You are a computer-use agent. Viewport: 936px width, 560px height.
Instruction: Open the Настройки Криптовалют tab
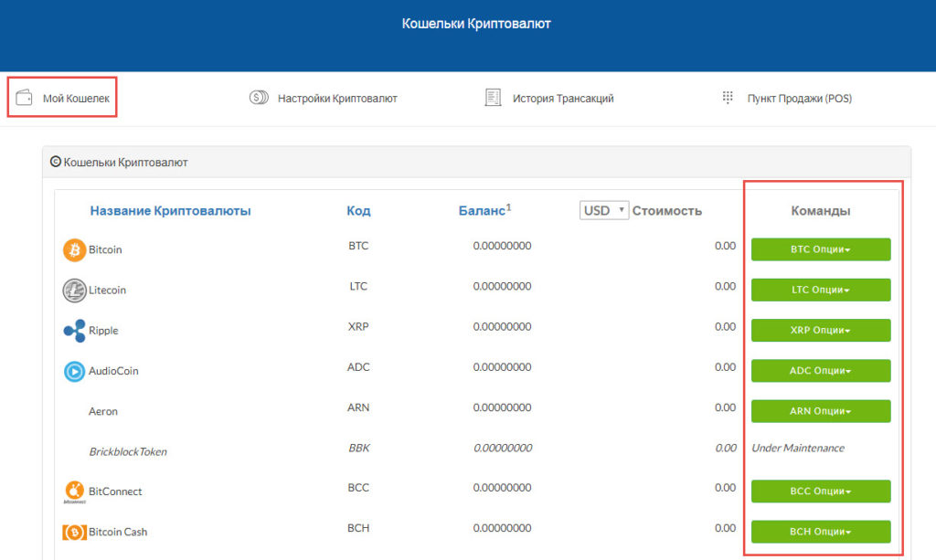pos(324,98)
